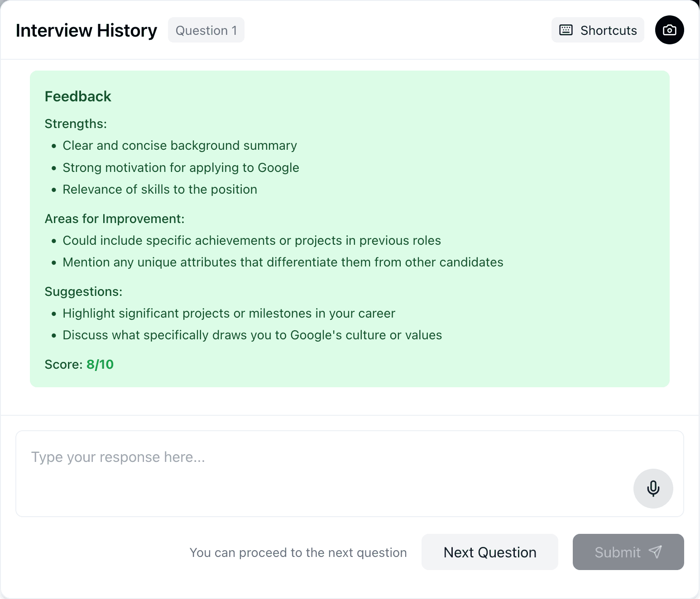This screenshot has width=700, height=599.
Task: Click the keyboard icon in Shortcuts
Action: click(566, 30)
